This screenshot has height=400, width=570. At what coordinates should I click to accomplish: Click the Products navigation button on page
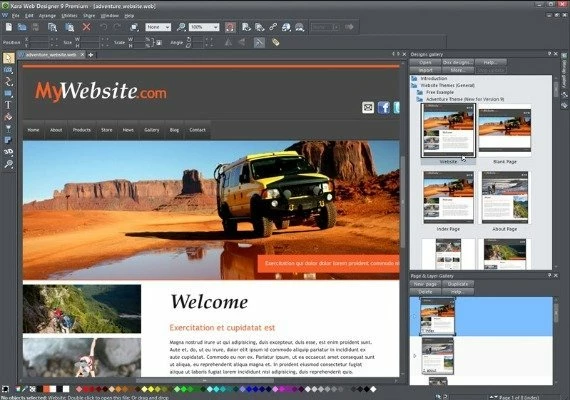point(81,130)
